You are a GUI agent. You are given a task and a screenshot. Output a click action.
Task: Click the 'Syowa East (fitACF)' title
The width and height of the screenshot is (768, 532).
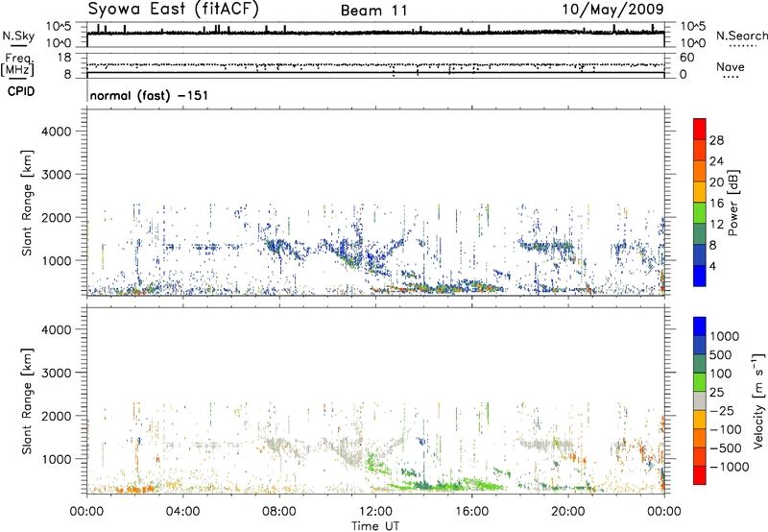pyautogui.click(x=174, y=10)
